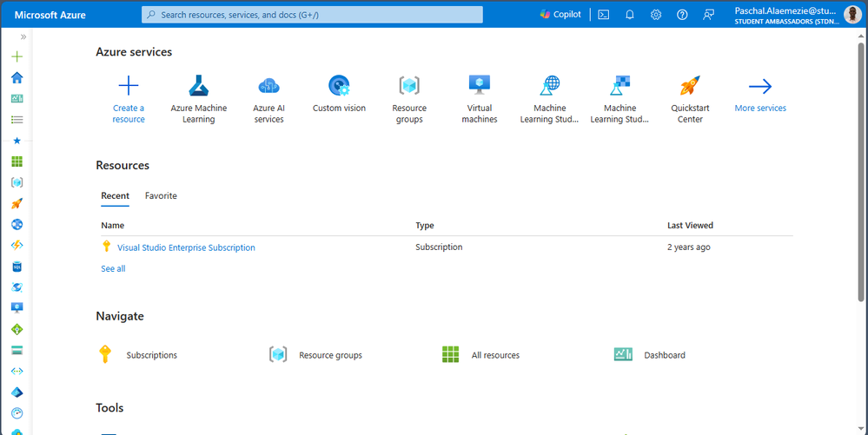Expand the left sidebar with double chevron

(x=23, y=36)
